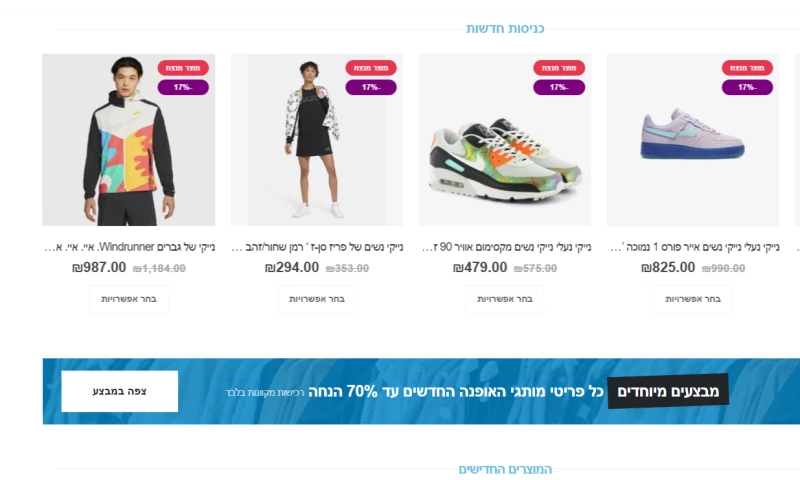Click 'בחר אפשרויות' under the Air Force 1

pyautogui.click(x=693, y=299)
